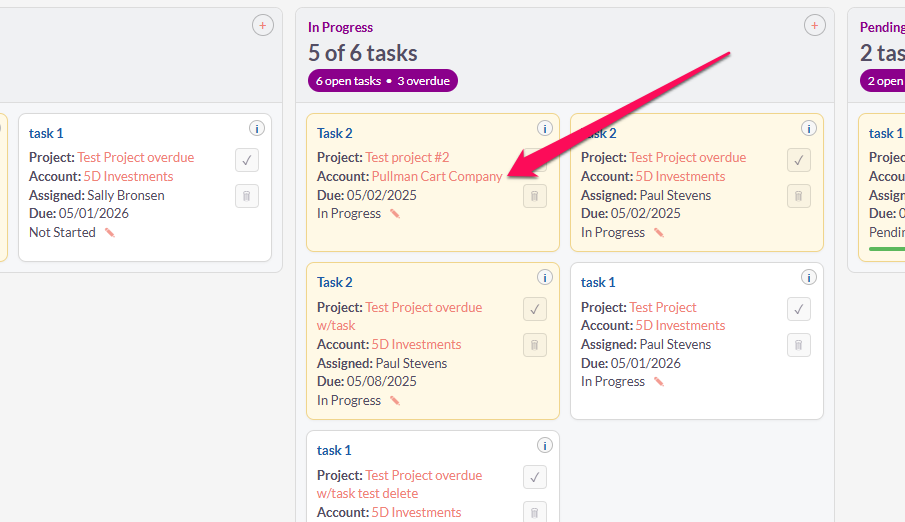
Task: Click In Progress status on Test project #2 card
Action: click(349, 213)
